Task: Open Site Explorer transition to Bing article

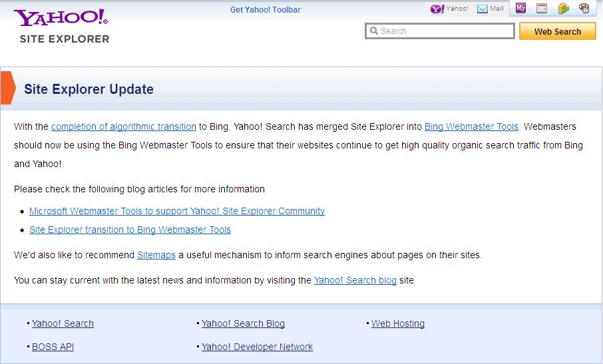Action: (130, 230)
